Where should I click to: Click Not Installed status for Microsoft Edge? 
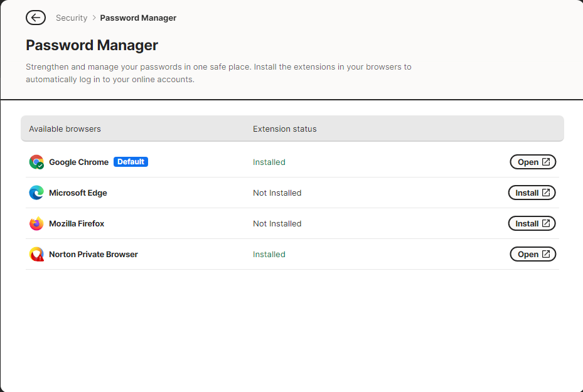277,193
